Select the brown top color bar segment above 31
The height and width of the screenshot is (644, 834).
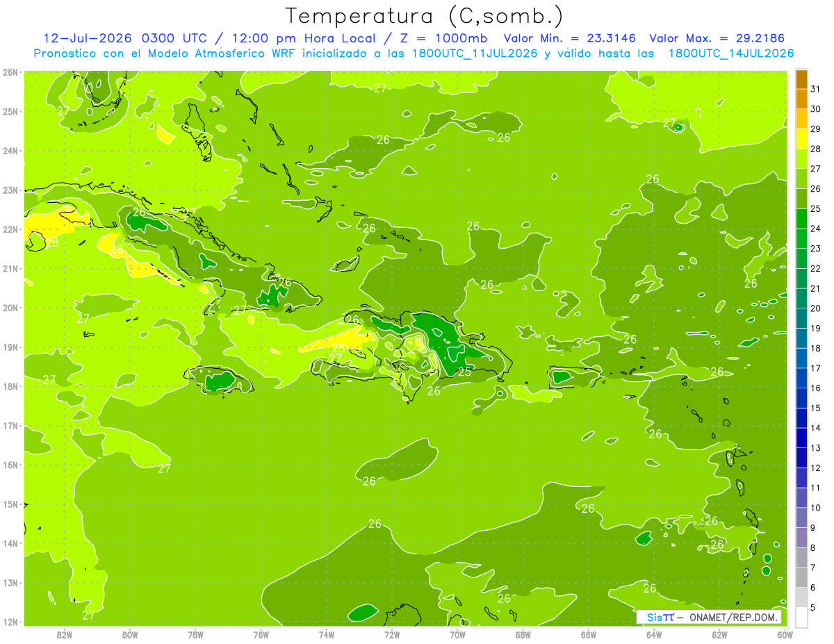click(801, 79)
